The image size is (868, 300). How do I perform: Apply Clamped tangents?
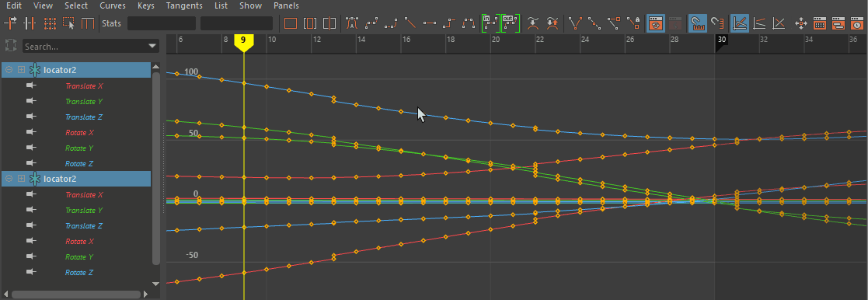(x=391, y=23)
